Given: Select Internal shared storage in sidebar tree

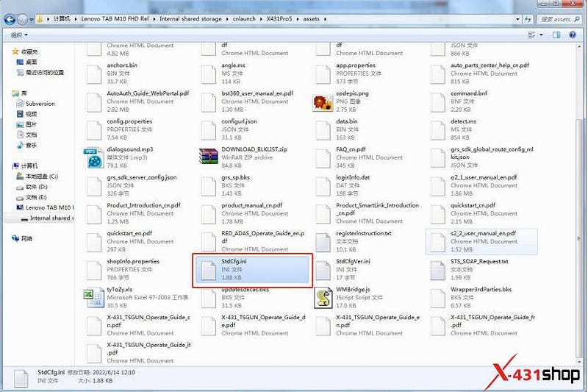Looking at the screenshot, I should coord(47,218).
